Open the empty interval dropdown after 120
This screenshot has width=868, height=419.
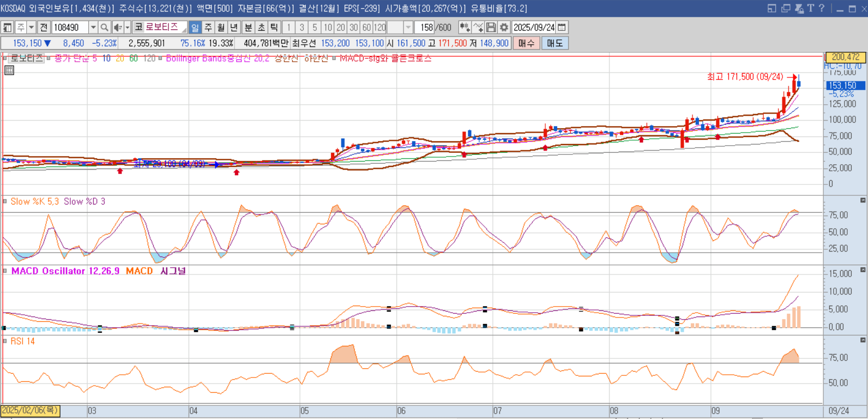[x=408, y=27]
